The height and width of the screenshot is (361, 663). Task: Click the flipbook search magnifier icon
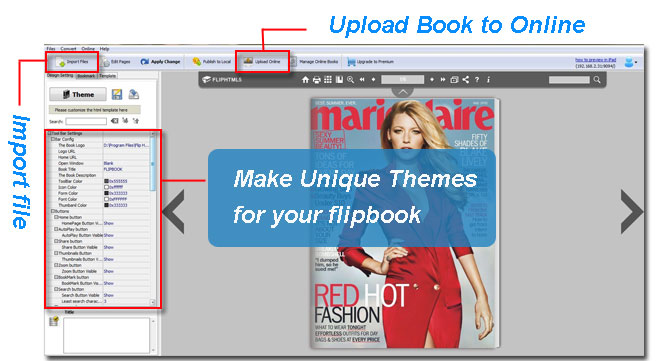tap(597, 79)
